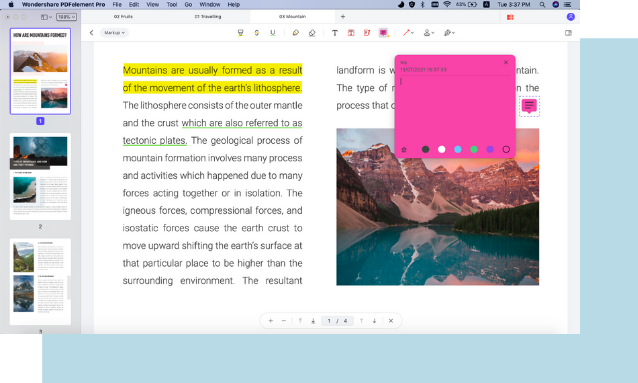Switch to the 02 Fruits tab
The width and height of the screenshot is (638, 383).
(x=123, y=17)
